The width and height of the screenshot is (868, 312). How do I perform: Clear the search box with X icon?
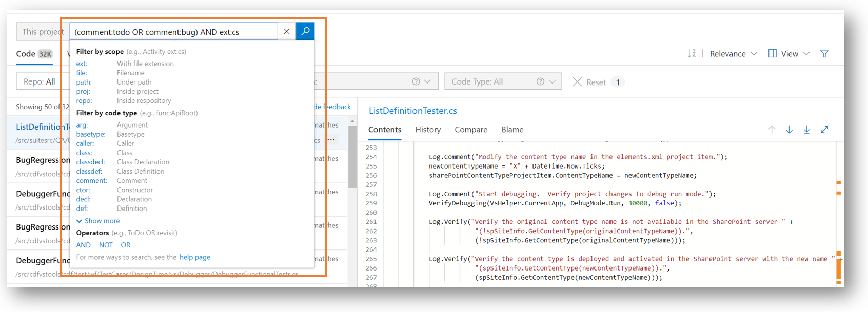pos(287,31)
